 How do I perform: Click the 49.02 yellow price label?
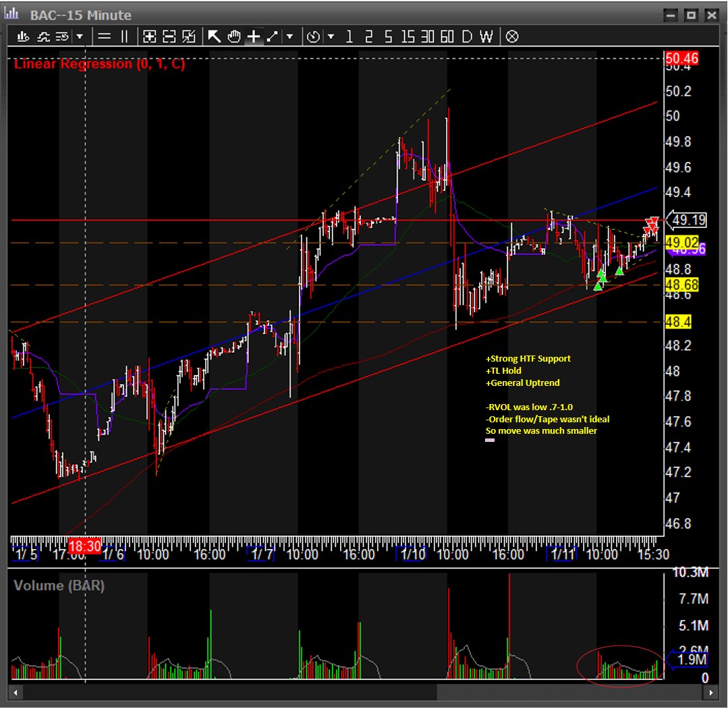pos(681,242)
